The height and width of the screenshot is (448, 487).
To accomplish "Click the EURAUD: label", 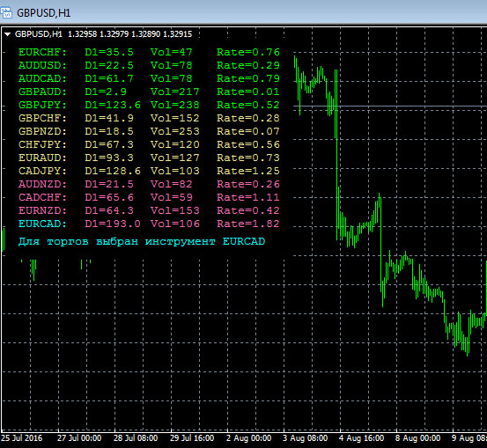I will point(42,158).
